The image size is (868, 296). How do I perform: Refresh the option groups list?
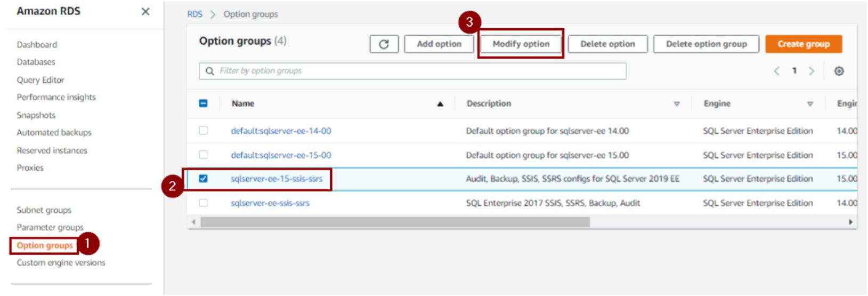pyautogui.click(x=384, y=44)
